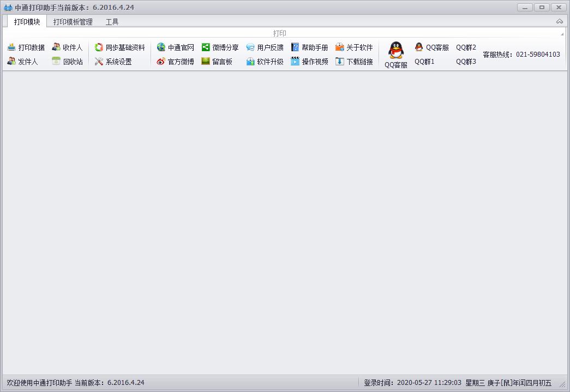
Task: Open 官方微博 official Weibo
Action: pyautogui.click(x=176, y=62)
